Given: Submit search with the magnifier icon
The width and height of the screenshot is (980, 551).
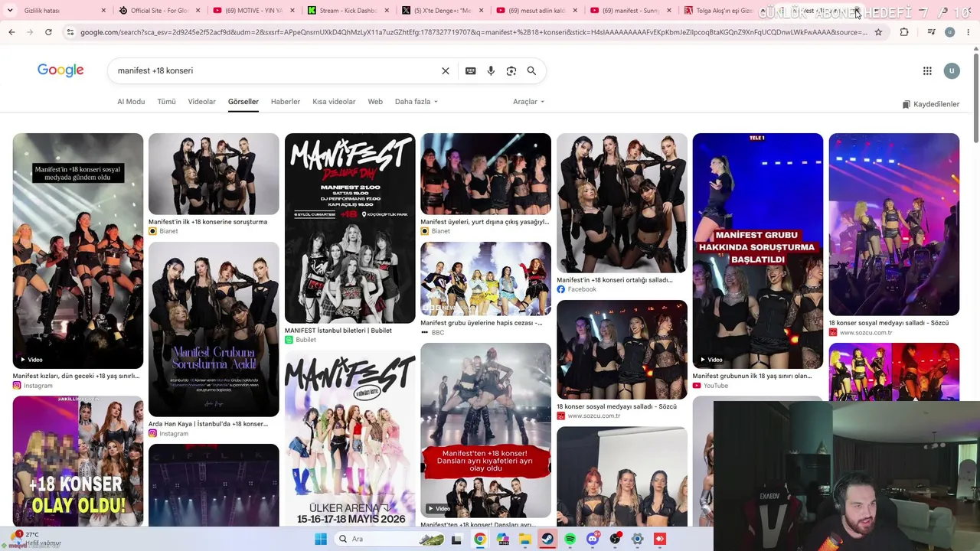Looking at the screenshot, I should (x=531, y=70).
